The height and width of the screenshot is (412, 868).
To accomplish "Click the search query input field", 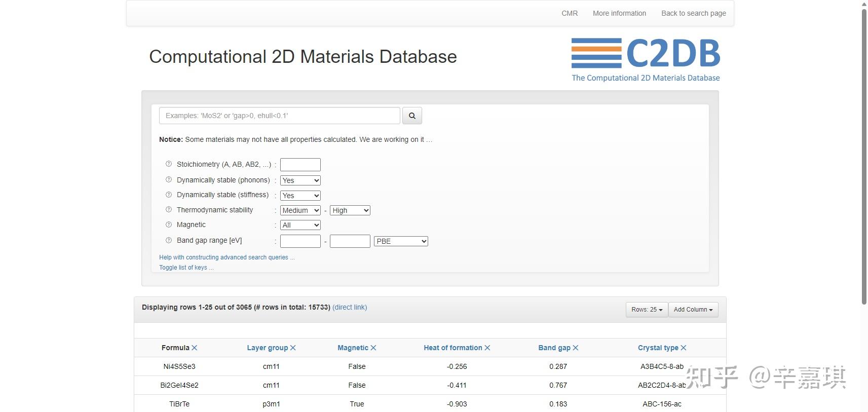I will (279, 116).
